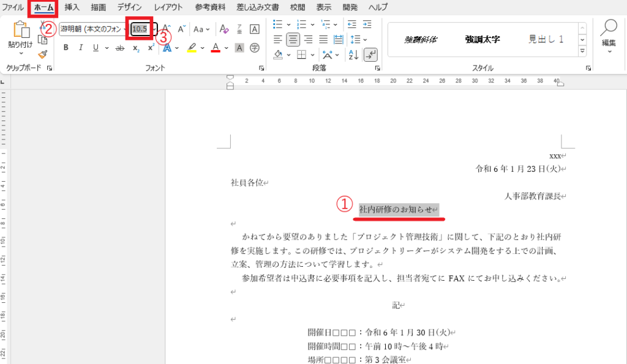Open the Underline style dropdown arrow
This screenshot has height=364, width=627.
[x=107, y=48]
